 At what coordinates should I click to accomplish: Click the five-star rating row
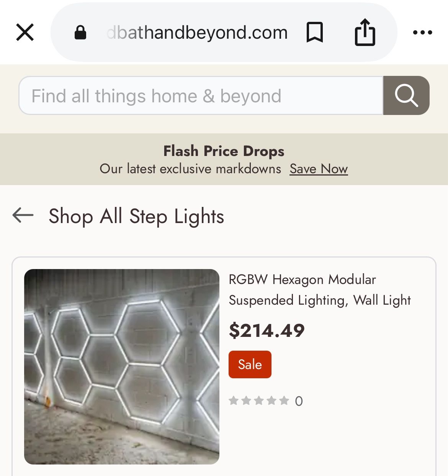(x=259, y=401)
